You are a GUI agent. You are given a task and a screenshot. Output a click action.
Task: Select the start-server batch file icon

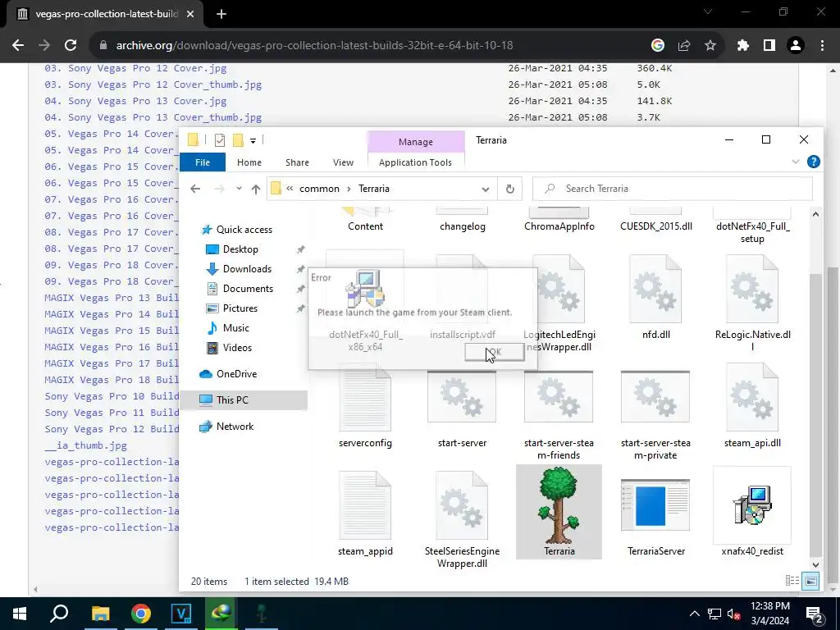[462, 397]
